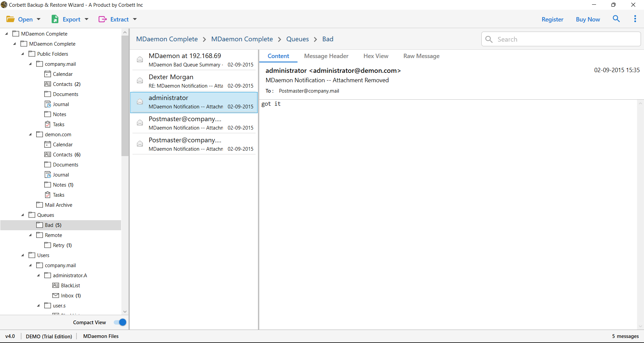The height and width of the screenshot is (343, 644).
Task: Click the Open folder icon in toolbar
Action: (10, 19)
